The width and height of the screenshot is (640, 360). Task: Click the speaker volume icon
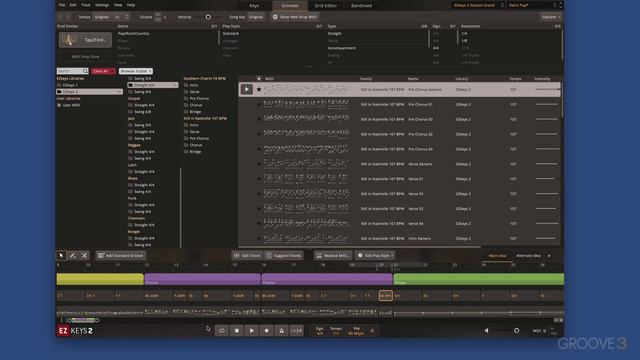pyautogui.click(x=487, y=331)
